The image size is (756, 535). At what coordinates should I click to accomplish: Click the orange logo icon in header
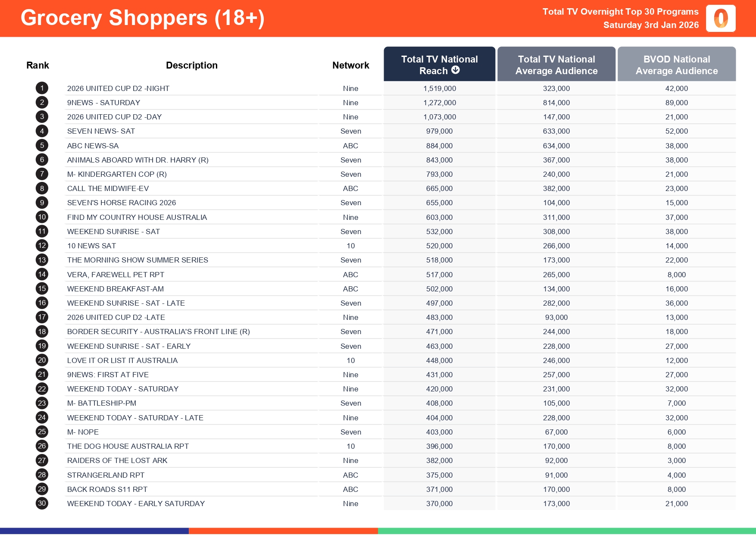[x=720, y=19]
